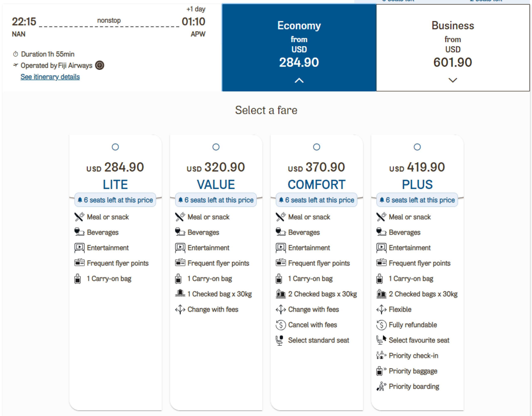Click the 6 seats left badge on COMFORT
The height and width of the screenshot is (416, 532).
pyautogui.click(x=316, y=200)
